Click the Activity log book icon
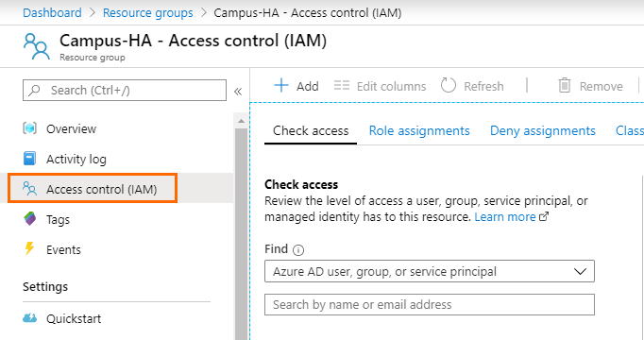Screen dimensions: 644x340 click(29, 159)
